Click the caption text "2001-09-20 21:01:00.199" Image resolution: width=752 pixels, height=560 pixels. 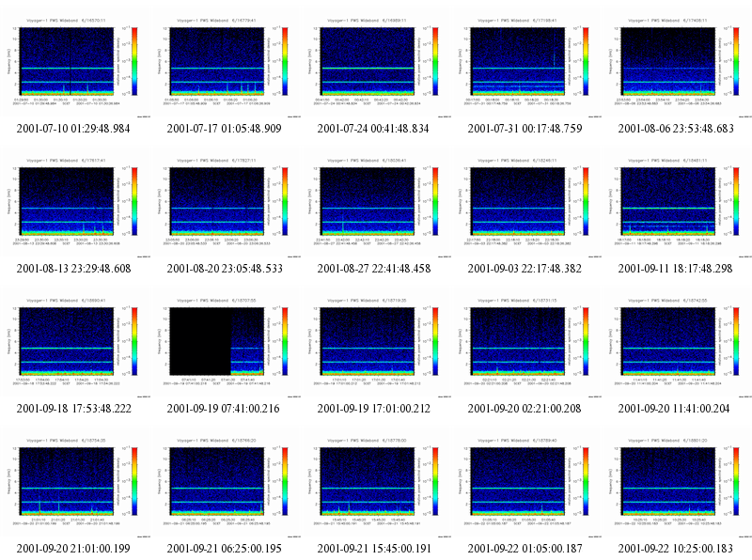[x=73, y=549]
